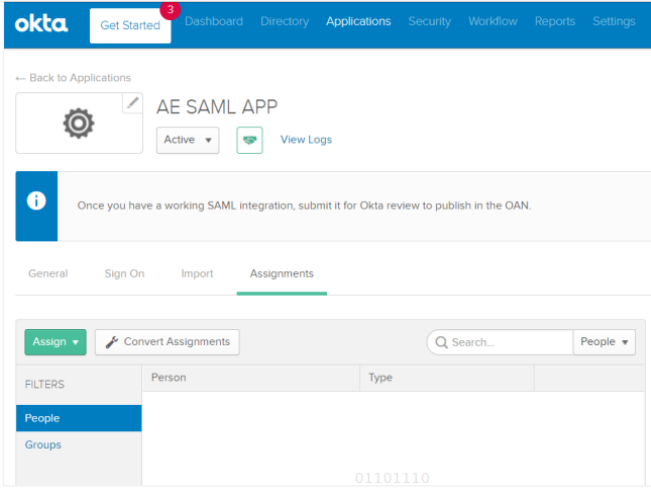Go back to Applications link
This screenshot has height=491, width=651.
coord(73,78)
